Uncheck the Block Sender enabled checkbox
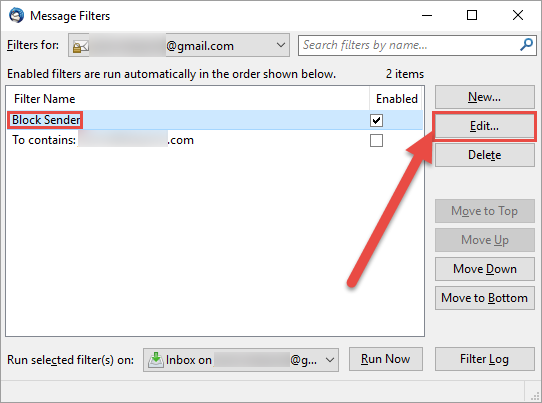The width and height of the screenshot is (542, 403). 376,121
